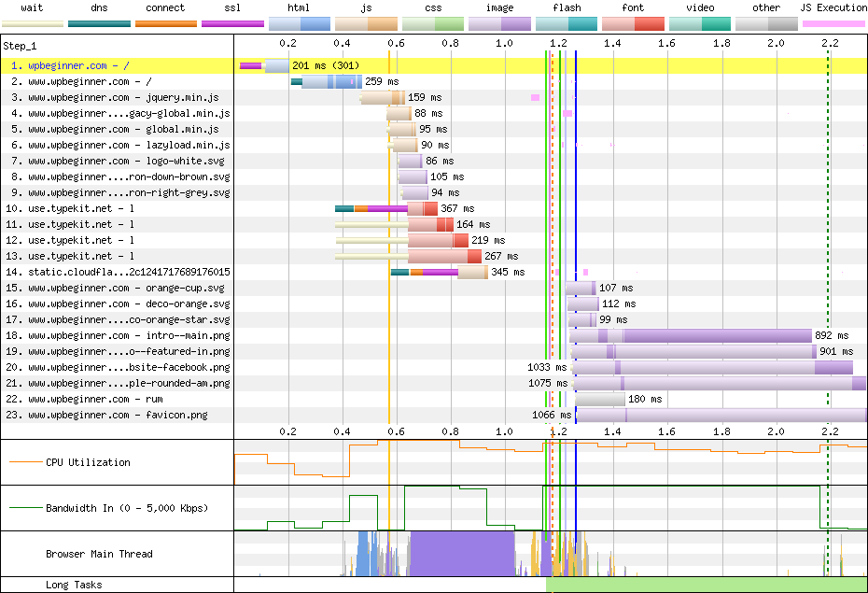Click the ssl legend color swatch

232,22
